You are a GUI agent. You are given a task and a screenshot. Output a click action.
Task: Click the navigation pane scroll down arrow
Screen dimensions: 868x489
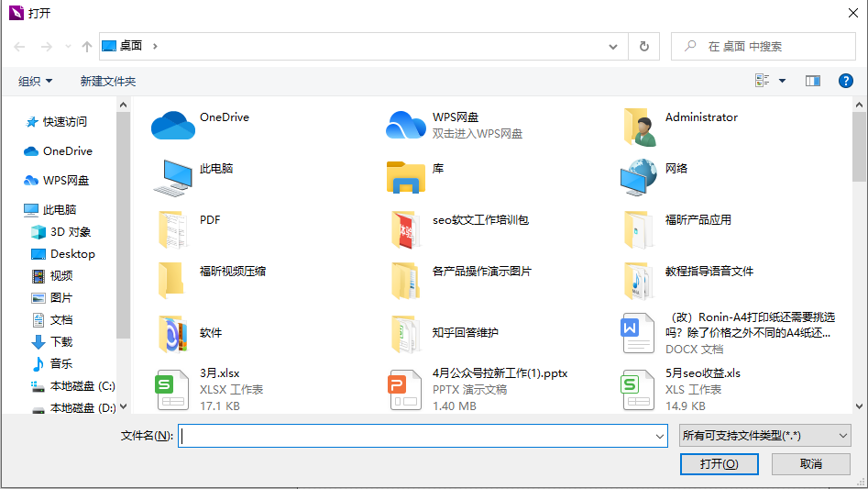(123, 406)
